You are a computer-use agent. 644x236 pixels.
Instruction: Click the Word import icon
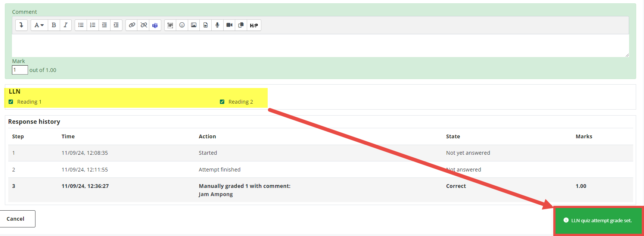(170, 25)
